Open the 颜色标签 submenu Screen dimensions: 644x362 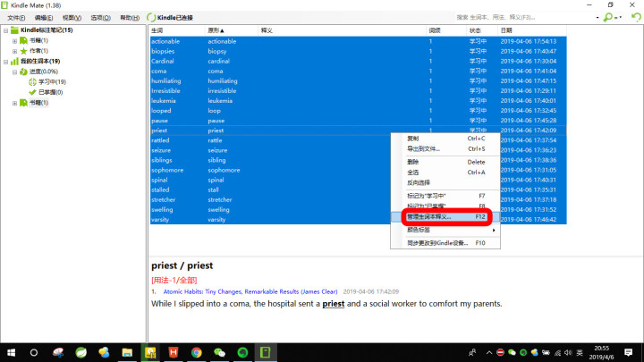(445, 230)
